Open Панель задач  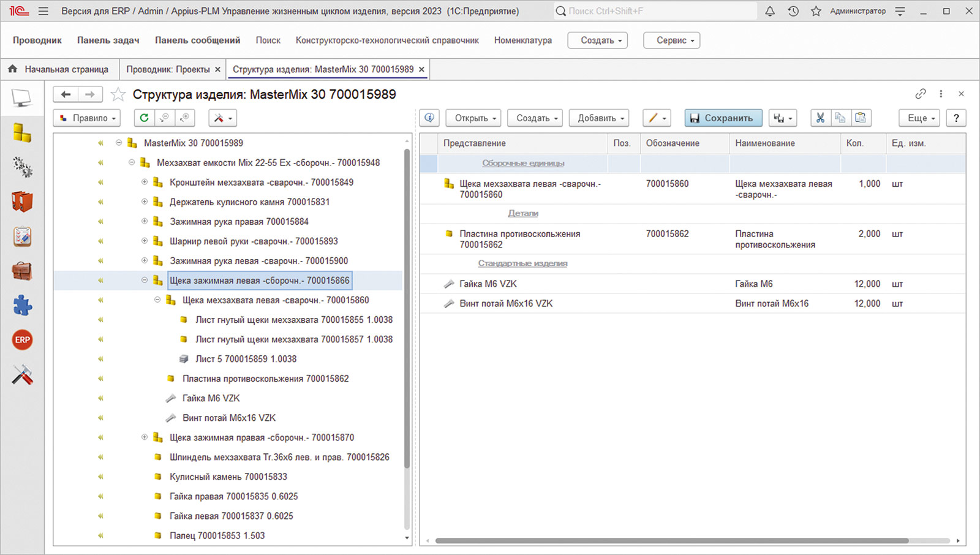pyautogui.click(x=108, y=40)
